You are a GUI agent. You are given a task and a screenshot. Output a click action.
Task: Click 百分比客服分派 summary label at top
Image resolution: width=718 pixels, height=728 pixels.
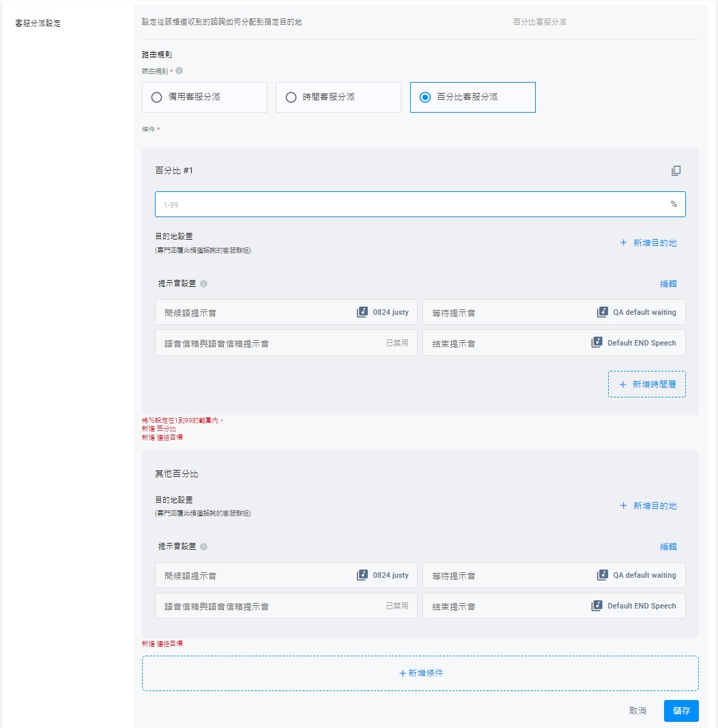540,22
